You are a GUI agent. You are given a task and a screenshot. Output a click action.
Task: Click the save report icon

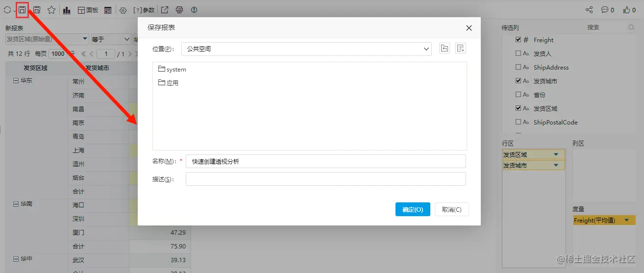[x=22, y=10]
